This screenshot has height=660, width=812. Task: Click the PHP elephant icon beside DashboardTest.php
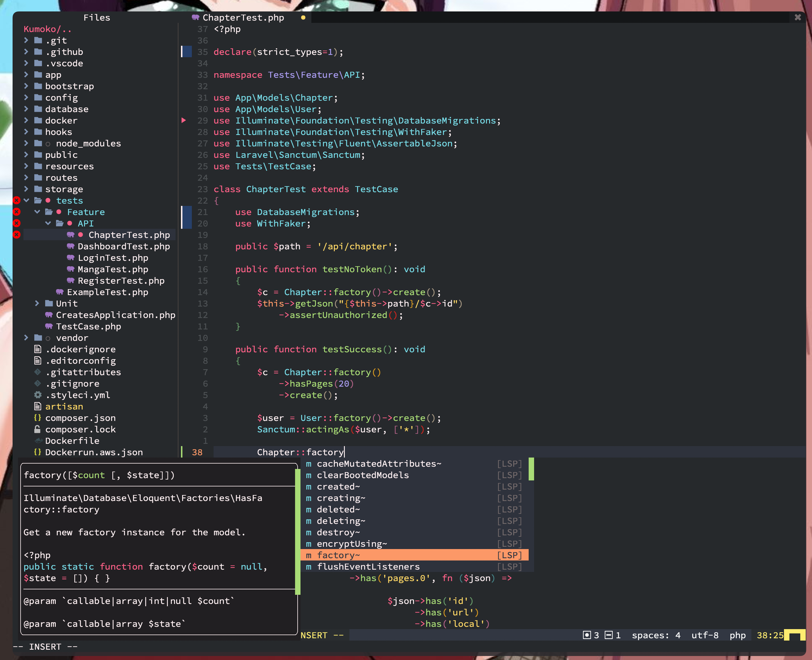[70, 246]
